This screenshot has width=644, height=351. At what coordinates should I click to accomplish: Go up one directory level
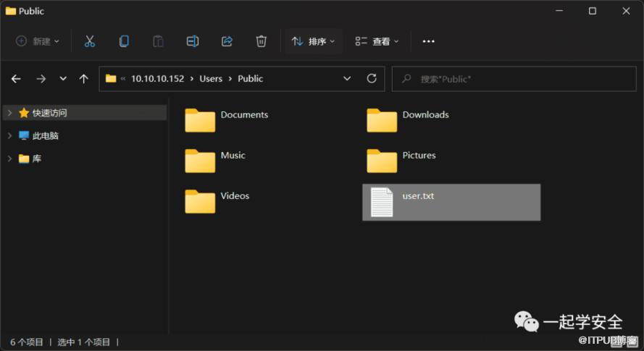pyautogui.click(x=84, y=78)
